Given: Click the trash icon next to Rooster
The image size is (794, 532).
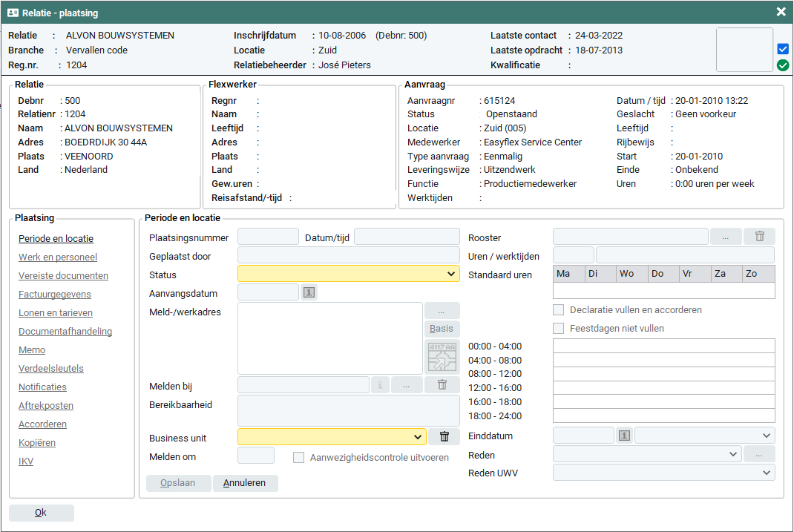Looking at the screenshot, I should pos(759,237).
